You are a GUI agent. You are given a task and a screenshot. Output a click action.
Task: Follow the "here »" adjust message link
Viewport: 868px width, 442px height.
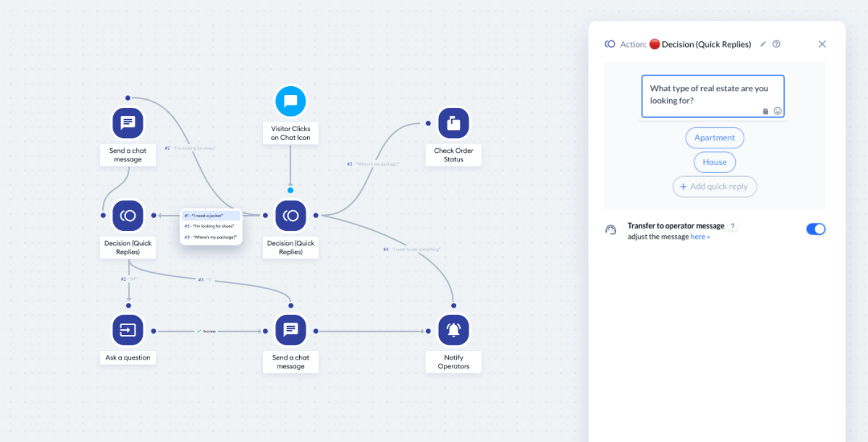click(700, 237)
